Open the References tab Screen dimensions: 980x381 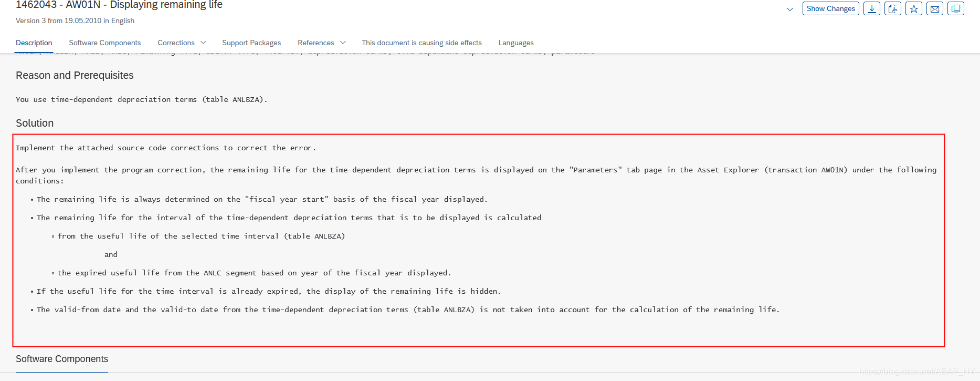click(x=315, y=43)
